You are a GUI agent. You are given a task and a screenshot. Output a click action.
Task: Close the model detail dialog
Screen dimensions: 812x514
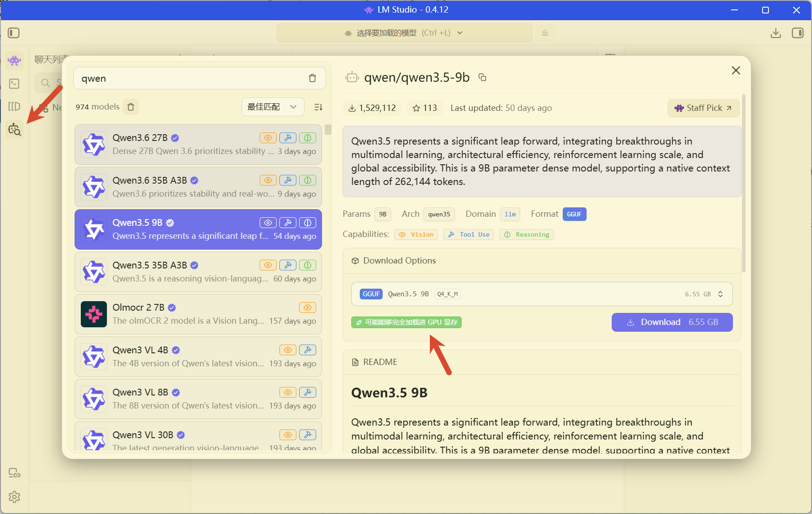736,70
